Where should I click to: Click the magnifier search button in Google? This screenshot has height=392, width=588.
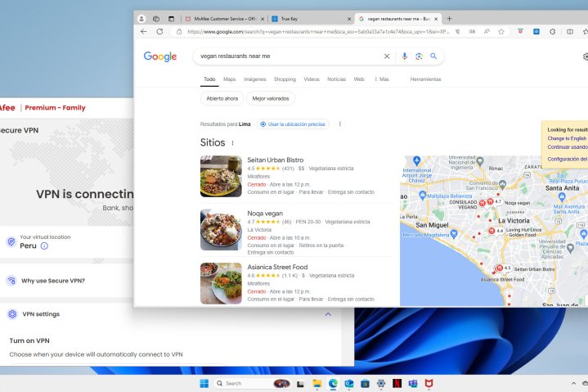[x=433, y=56]
